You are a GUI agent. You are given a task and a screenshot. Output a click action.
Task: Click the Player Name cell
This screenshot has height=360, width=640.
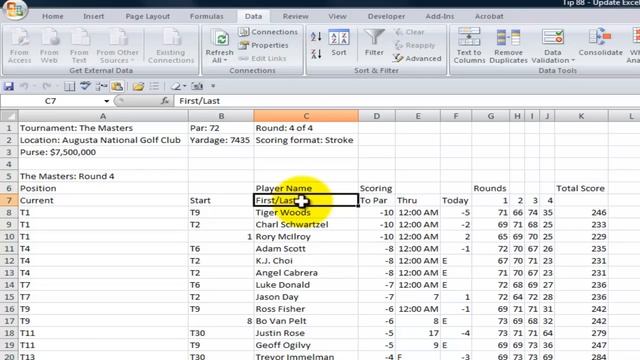point(306,188)
